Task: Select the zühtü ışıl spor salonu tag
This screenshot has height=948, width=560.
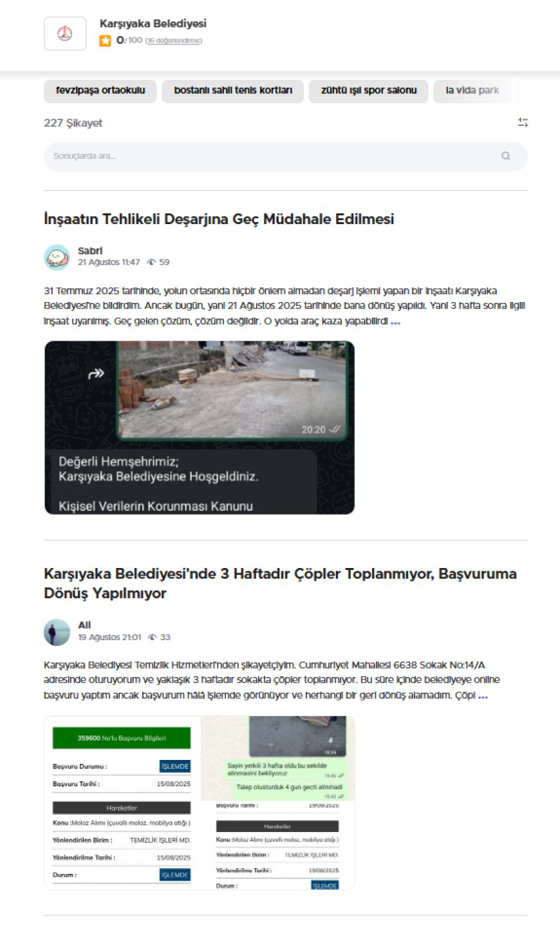Action: pos(368,91)
